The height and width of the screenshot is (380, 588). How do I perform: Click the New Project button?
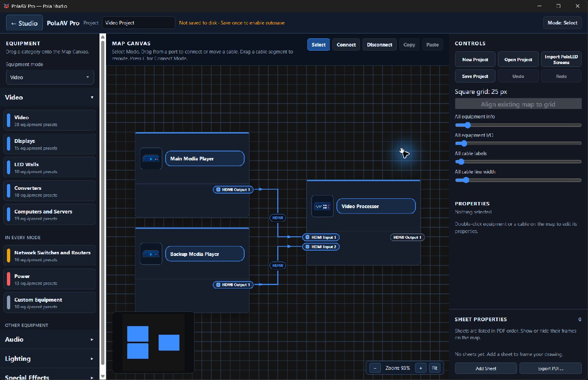click(475, 60)
